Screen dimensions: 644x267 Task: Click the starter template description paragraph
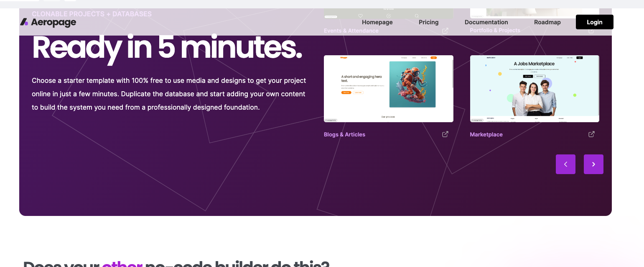coord(169,94)
